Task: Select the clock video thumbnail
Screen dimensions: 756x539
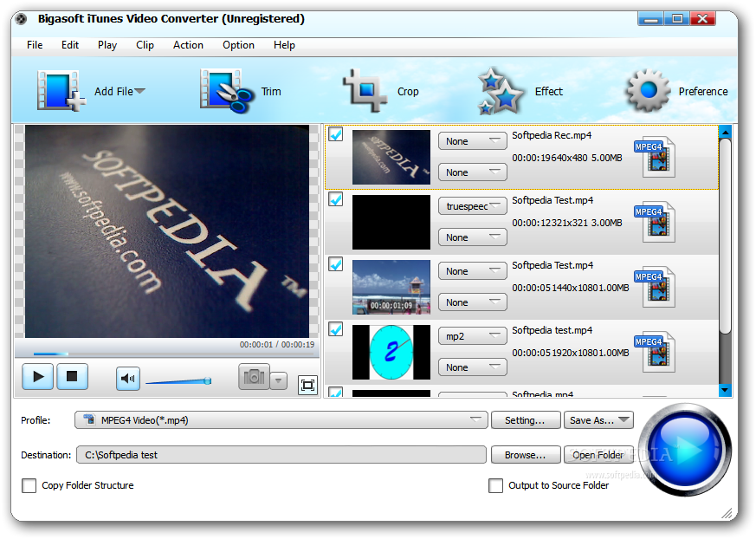Action: click(x=391, y=352)
